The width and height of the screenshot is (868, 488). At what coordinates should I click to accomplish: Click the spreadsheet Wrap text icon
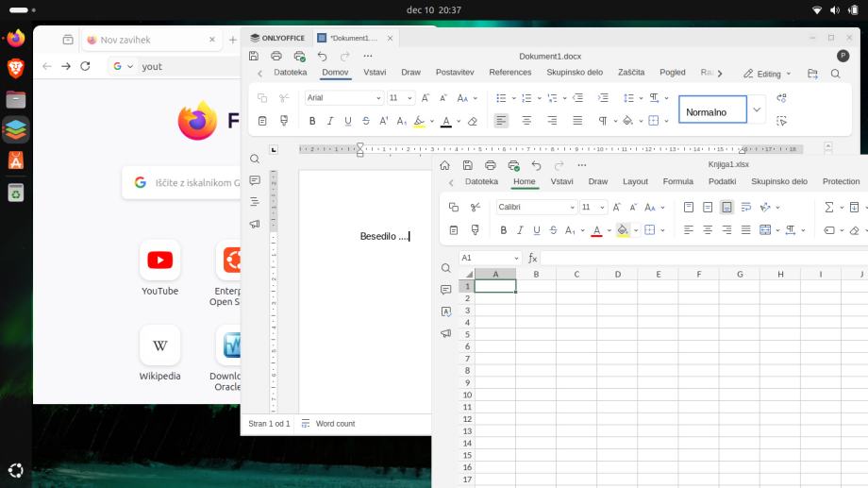(x=746, y=207)
